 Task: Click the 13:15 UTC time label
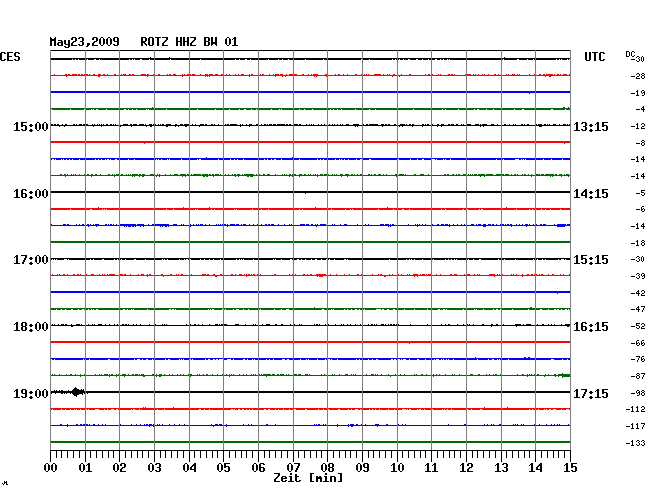click(591, 127)
